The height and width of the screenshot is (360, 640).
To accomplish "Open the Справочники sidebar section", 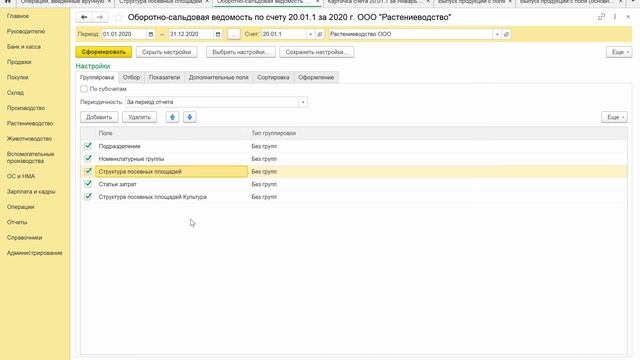I will 24,238.
